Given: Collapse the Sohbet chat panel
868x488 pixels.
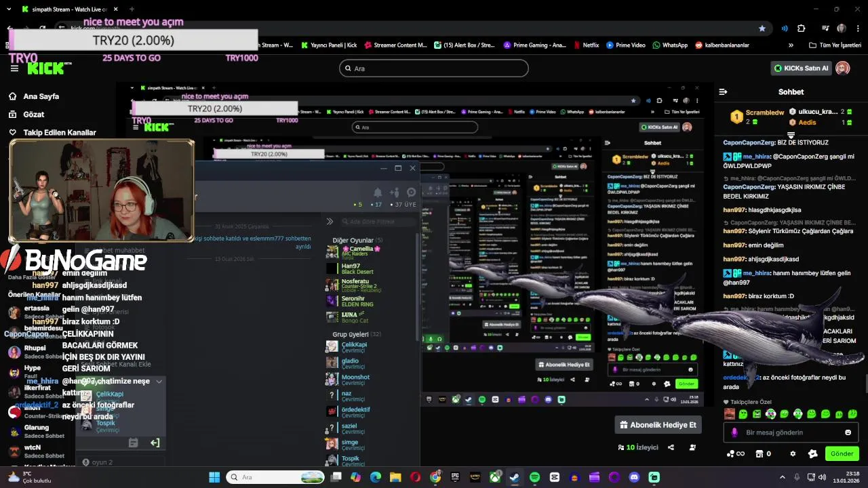Looking at the screenshot, I should tap(723, 91).
